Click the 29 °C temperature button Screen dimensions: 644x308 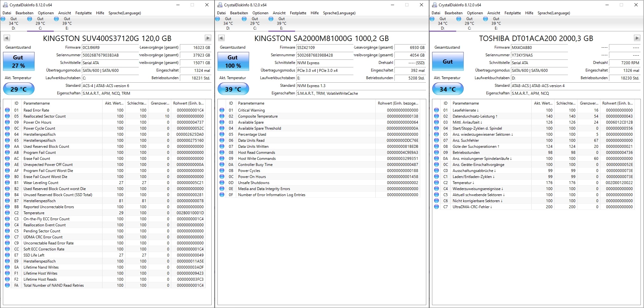19,89
